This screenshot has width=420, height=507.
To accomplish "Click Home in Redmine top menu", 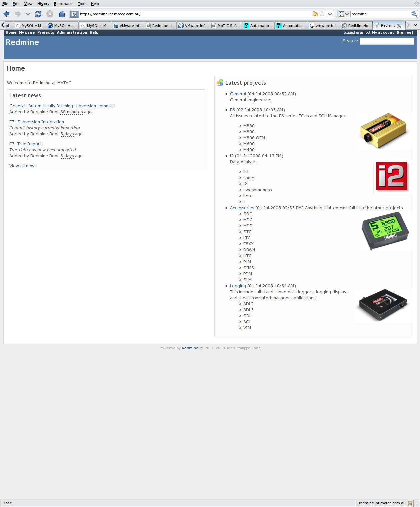I will pyautogui.click(x=11, y=32).
